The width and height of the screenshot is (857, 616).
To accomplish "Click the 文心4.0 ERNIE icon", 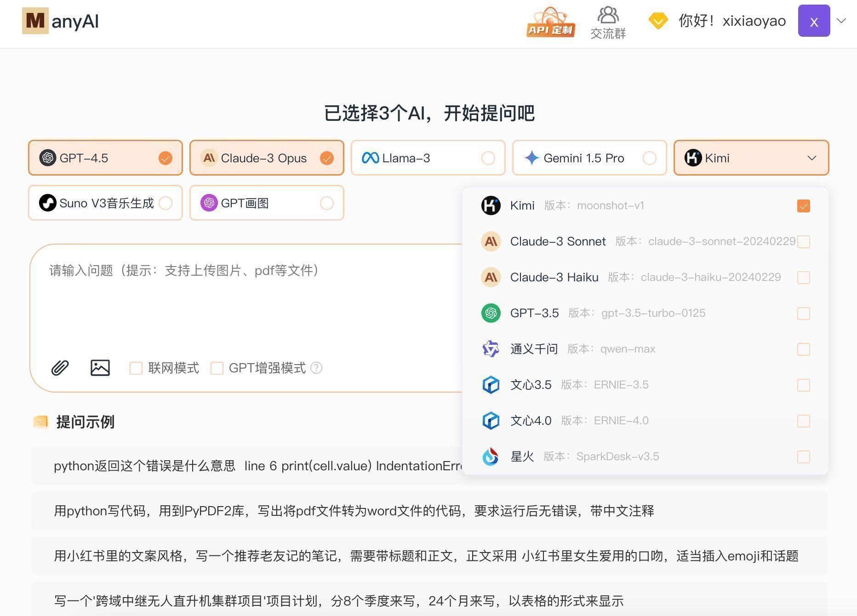I will (491, 421).
